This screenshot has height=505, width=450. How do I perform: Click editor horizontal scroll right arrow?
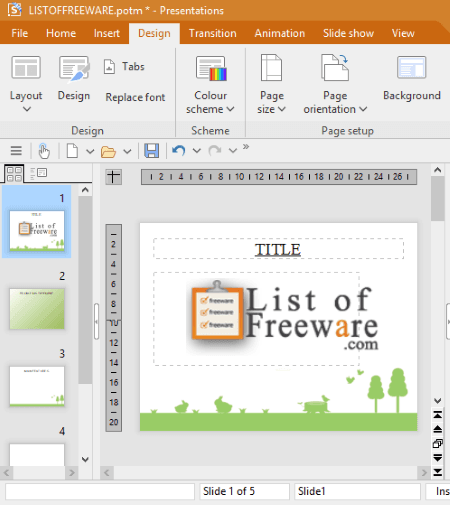[424, 473]
